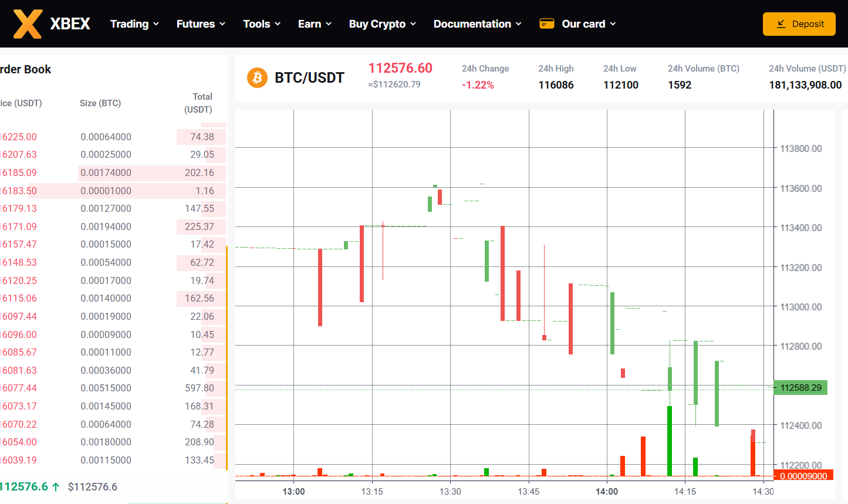Expand the Trading dropdown menu

click(134, 24)
